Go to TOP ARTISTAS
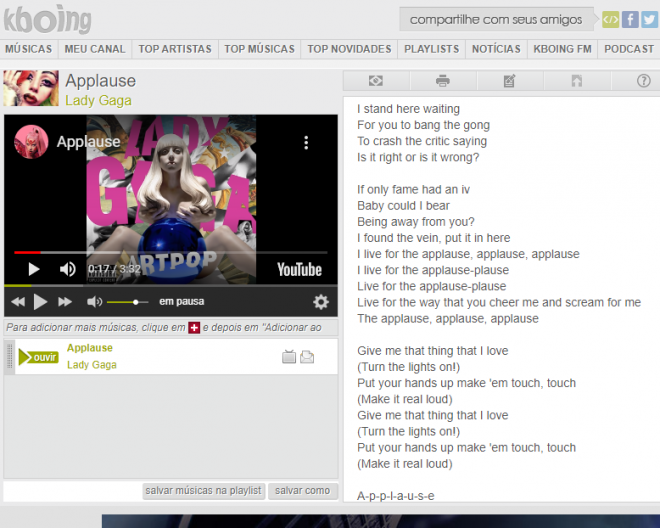660x528 pixels. point(175,49)
